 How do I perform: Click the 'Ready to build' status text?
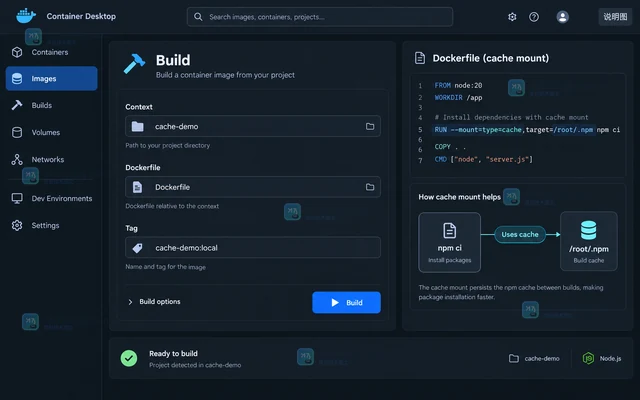173,353
